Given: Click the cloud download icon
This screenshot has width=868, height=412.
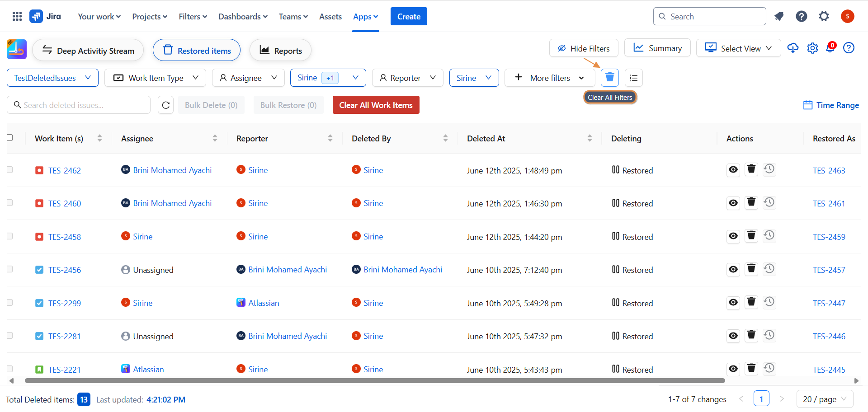Looking at the screenshot, I should pyautogui.click(x=793, y=48).
